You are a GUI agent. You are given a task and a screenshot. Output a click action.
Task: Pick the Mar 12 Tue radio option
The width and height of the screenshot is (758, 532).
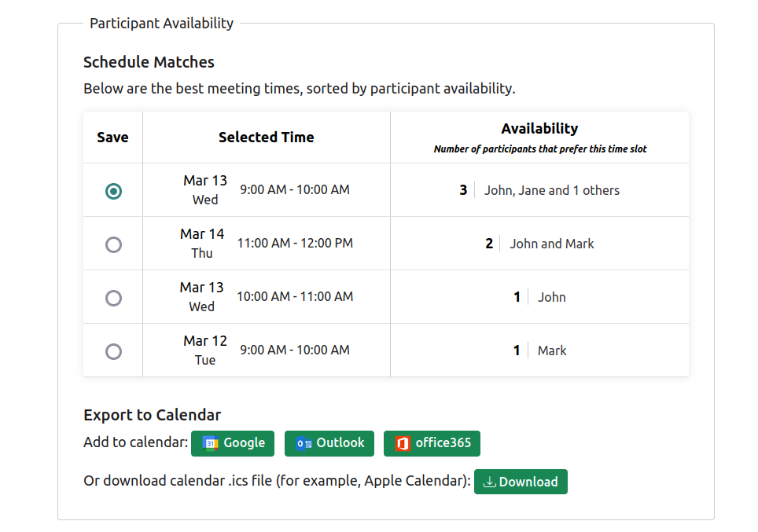[114, 351]
